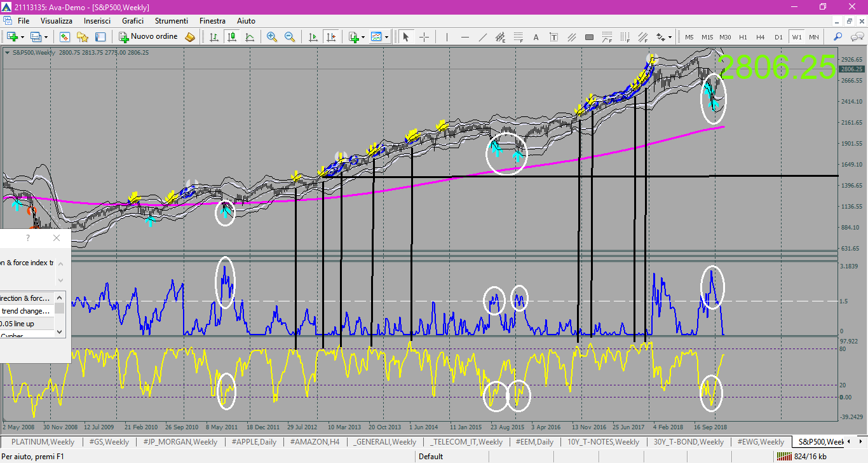Toggle the Terminal panel icon

pos(100,37)
